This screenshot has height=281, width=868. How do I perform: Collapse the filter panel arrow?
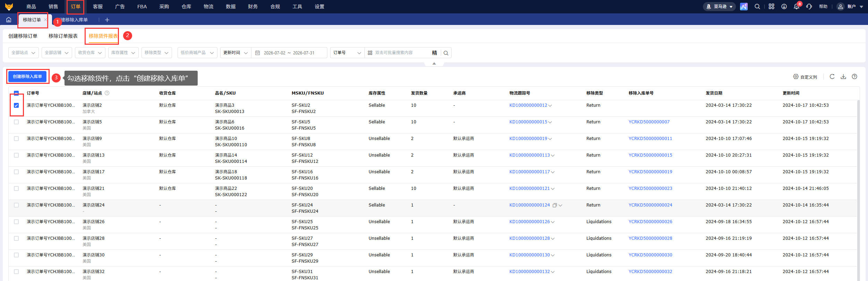(434, 64)
